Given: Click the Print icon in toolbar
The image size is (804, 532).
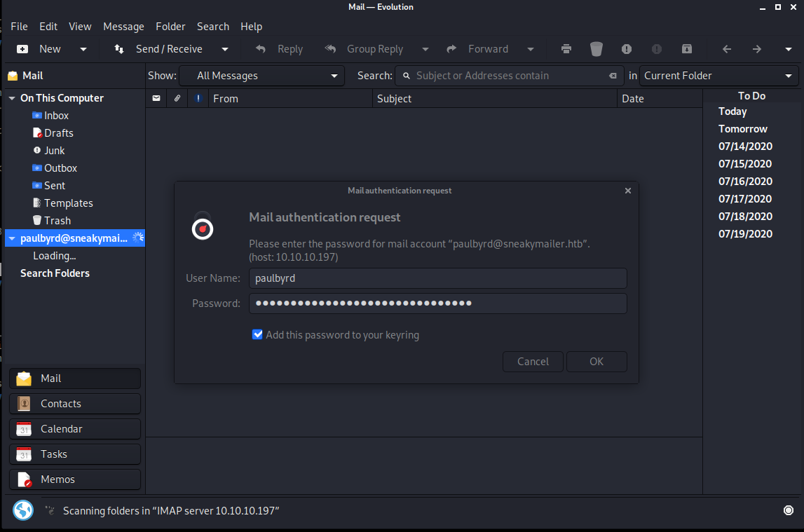Looking at the screenshot, I should click(x=566, y=49).
